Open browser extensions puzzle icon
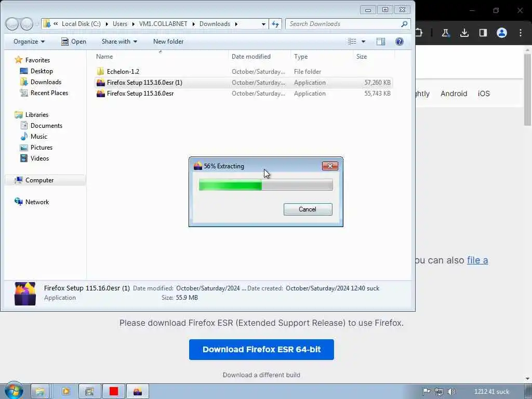The image size is (532, 399). (419, 33)
